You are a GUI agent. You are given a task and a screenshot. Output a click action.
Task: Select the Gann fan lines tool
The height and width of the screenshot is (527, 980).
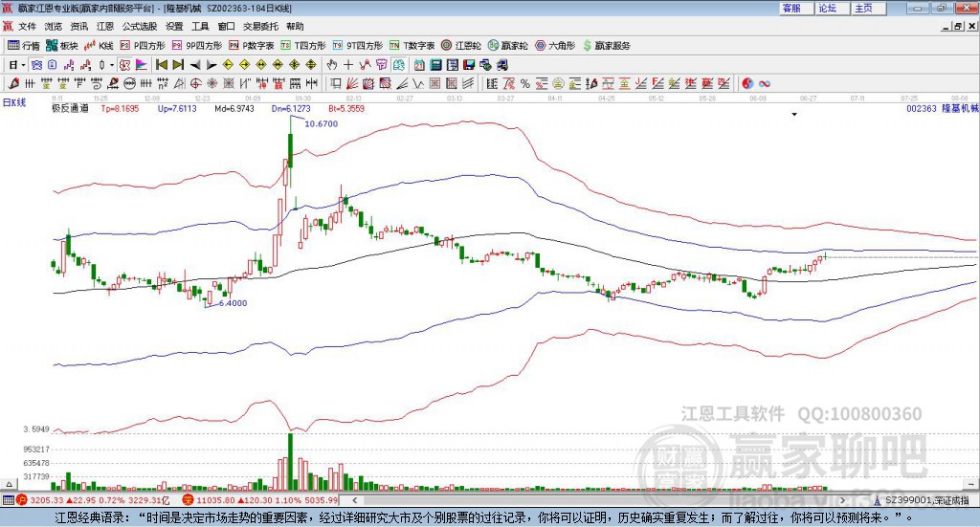(353, 83)
